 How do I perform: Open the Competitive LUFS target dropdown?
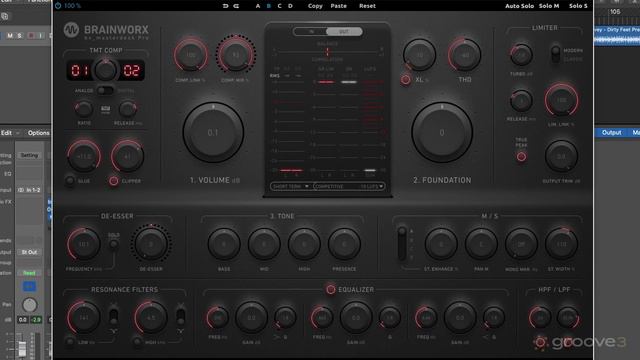pyautogui.click(x=349, y=186)
